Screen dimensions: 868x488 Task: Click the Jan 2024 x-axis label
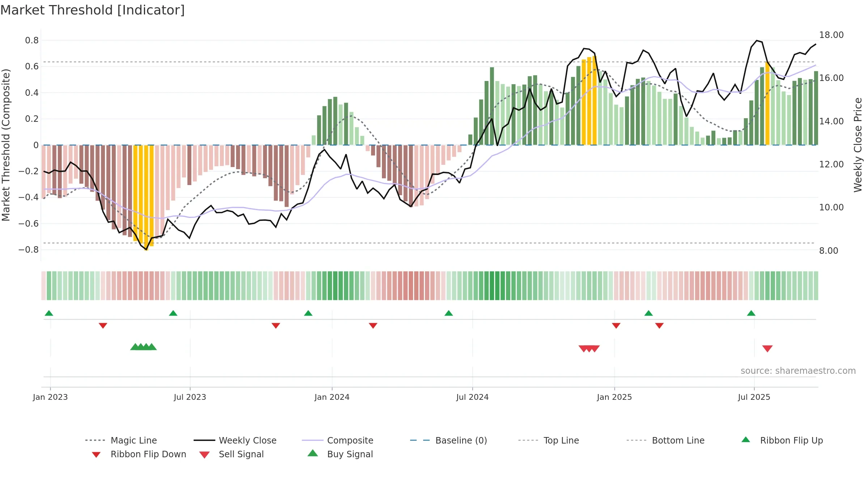[332, 397]
